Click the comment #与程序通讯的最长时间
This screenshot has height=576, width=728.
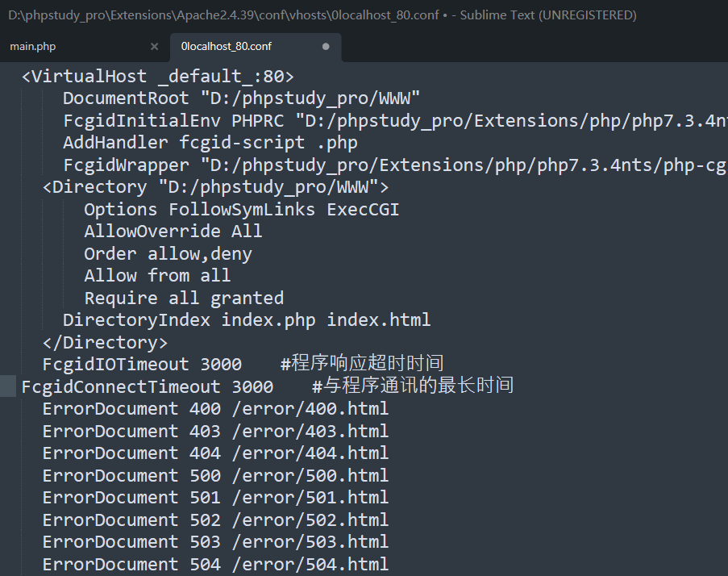pos(413,386)
